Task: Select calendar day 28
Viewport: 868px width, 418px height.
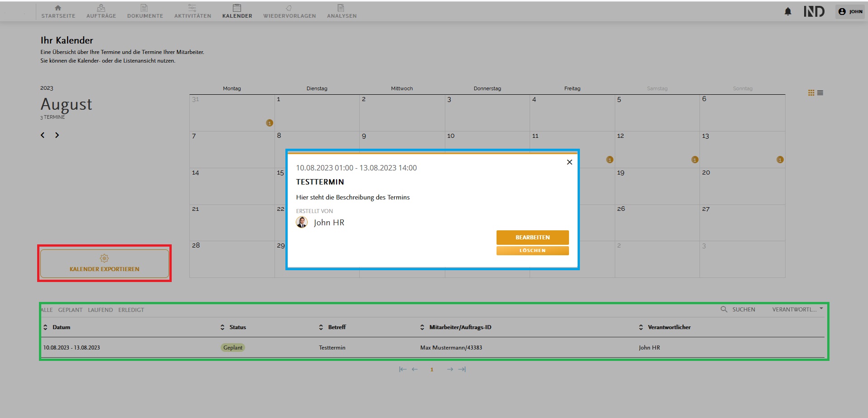Action: tap(232, 259)
